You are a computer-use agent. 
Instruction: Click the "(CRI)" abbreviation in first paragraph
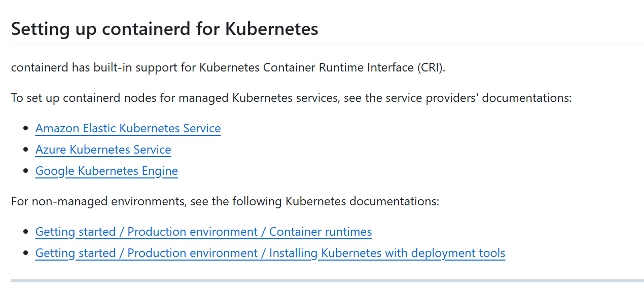[432, 67]
